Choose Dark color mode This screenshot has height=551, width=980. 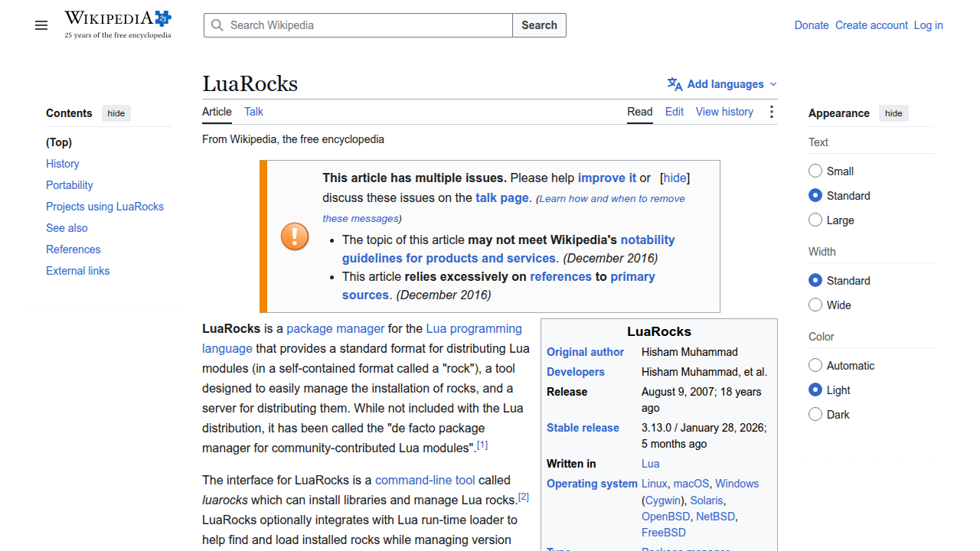[x=815, y=415]
